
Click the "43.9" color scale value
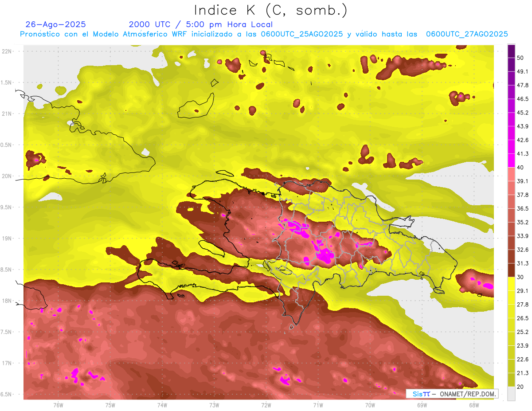[522, 126]
